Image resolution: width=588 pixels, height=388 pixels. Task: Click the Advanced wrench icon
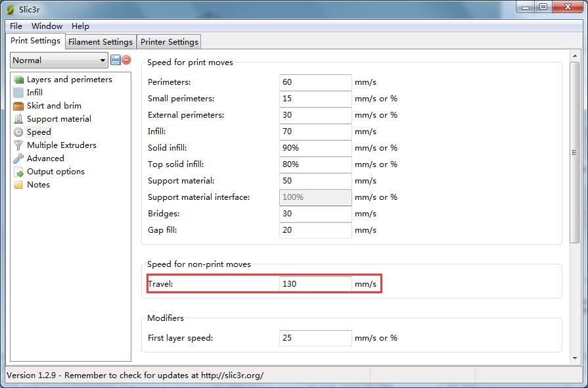pos(18,158)
